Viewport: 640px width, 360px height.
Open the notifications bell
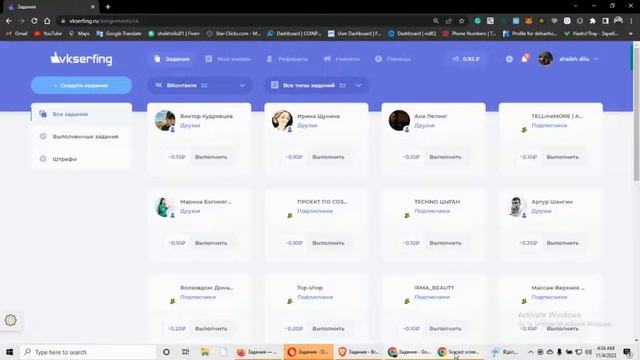524,59
